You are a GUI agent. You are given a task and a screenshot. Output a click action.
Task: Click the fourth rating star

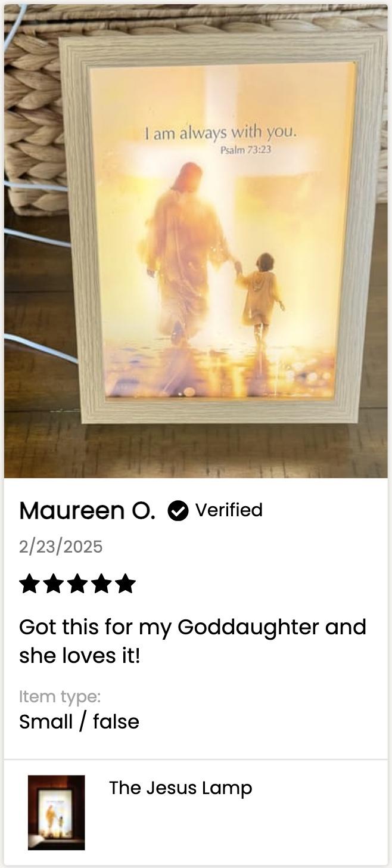point(101,584)
